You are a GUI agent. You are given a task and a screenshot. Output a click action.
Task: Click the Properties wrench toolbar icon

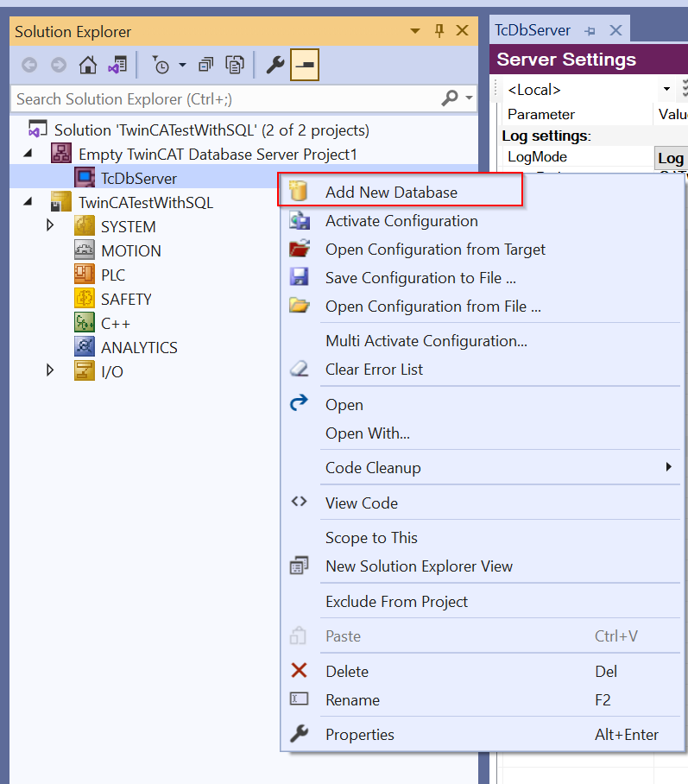pyautogui.click(x=275, y=65)
